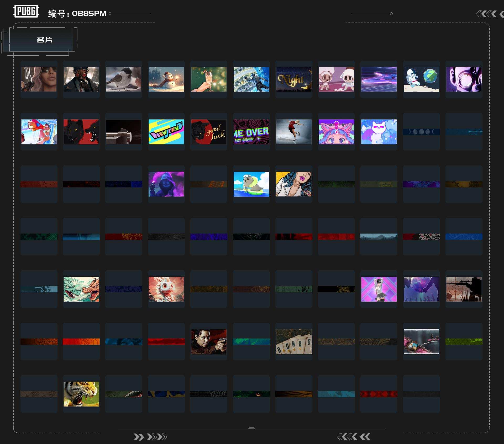Click the top-right double chevron arrows
Screen dimensions: 504x444
click(487, 14)
